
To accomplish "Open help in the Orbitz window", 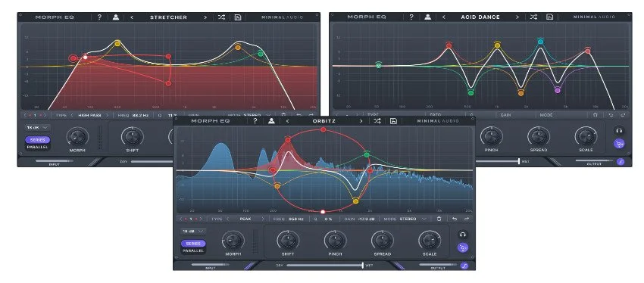I will (x=255, y=121).
